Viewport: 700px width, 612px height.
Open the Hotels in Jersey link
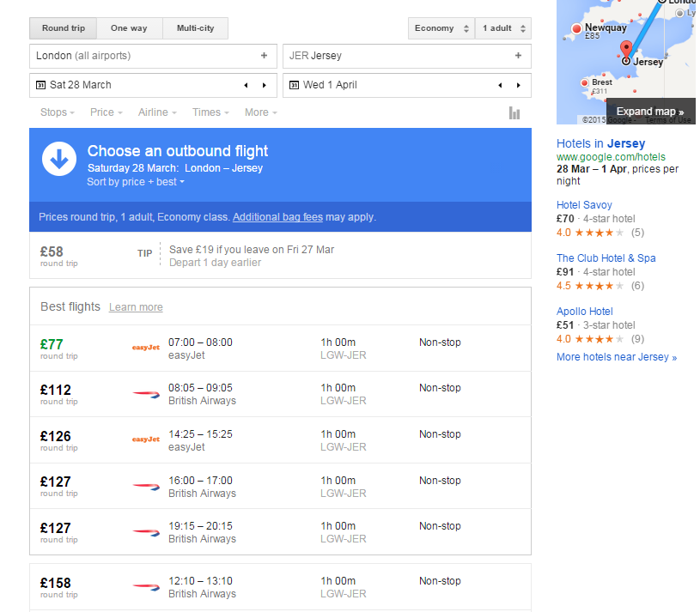(x=600, y=143)
